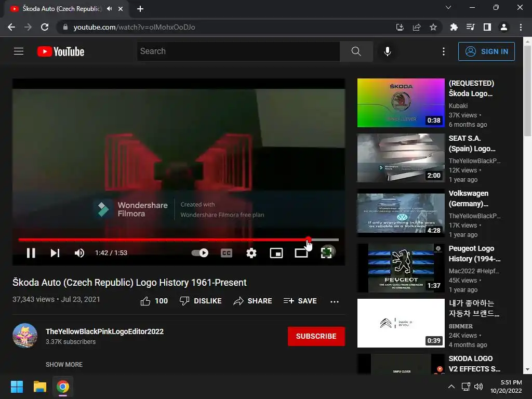The height and width of the screenshot is (399, 532).
Task: Open SKODA LOGO V2 EFFECTS video title
Action: pyautogui.click(x=474, y=364)
